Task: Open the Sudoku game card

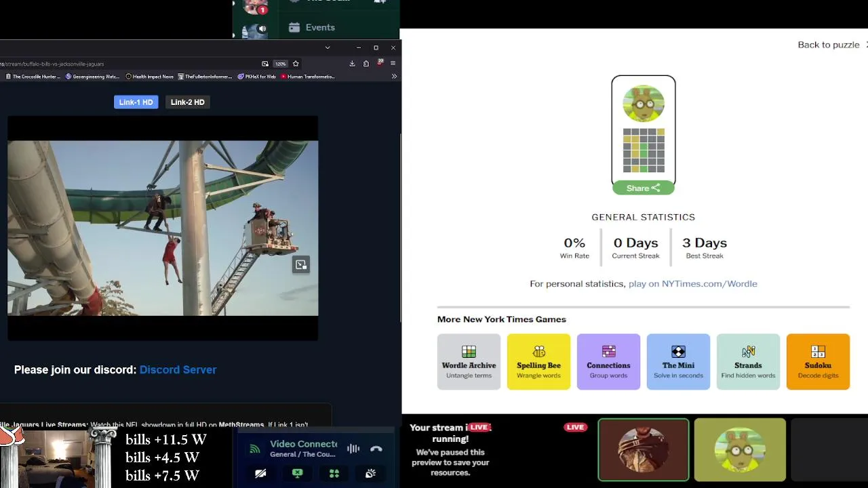Action: click(818, 362)
